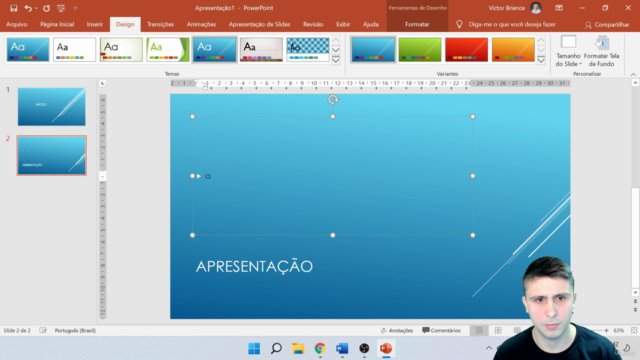Click the Compartilhar button
This screenshot has width=640, height=360.
point(607,25)
